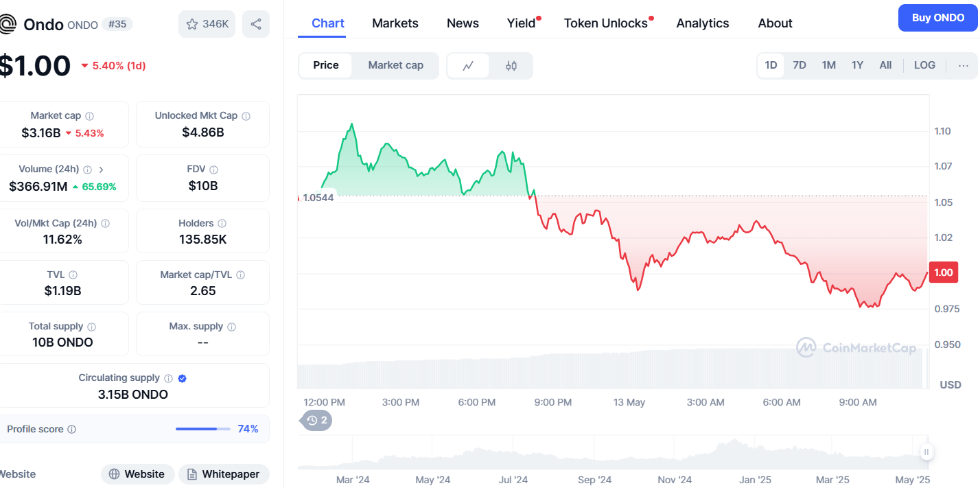Toggle LOG scale on the chart
The image size is (980, 488).
(x=924, y=66)
